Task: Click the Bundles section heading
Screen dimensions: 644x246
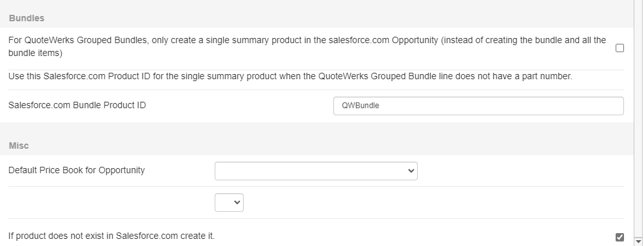Action: [26, 18]
